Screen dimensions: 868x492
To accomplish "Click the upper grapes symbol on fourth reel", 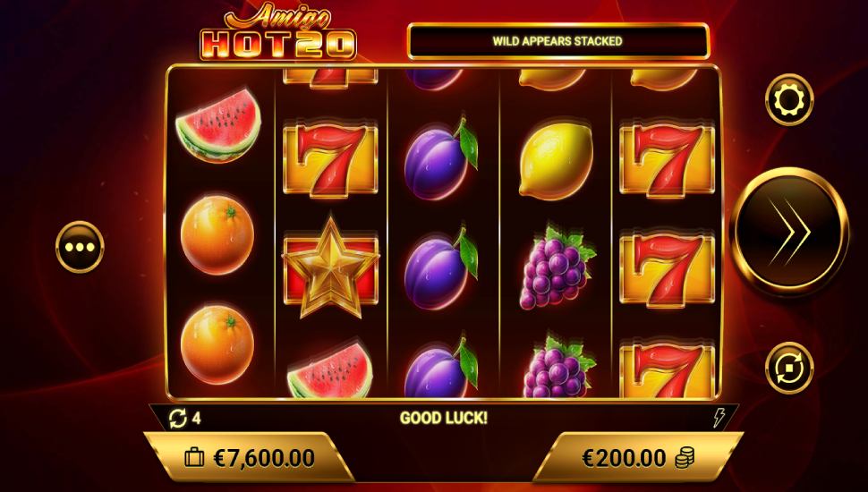I will pyautogui.click(x=557, y=267).
